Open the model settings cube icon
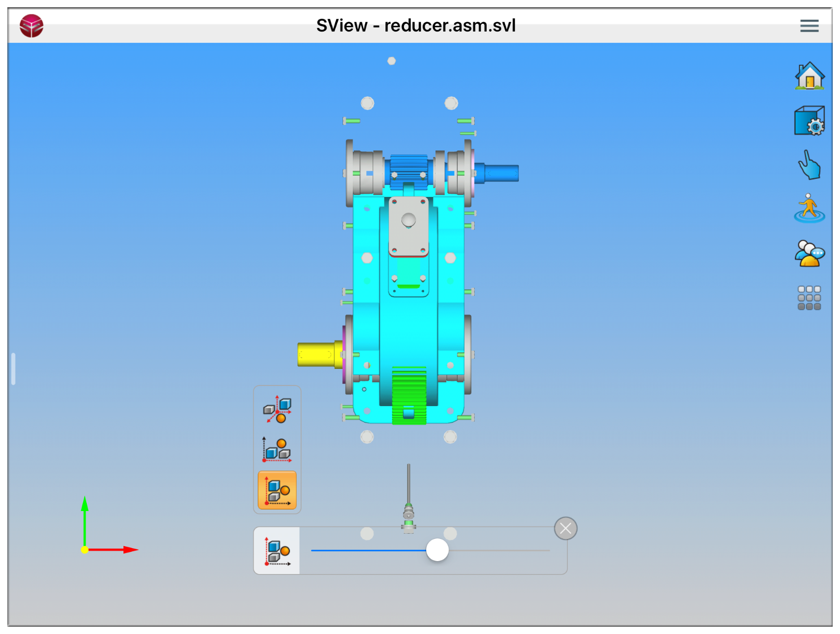This screenshot has height=634, width=840. pos(809,121)
